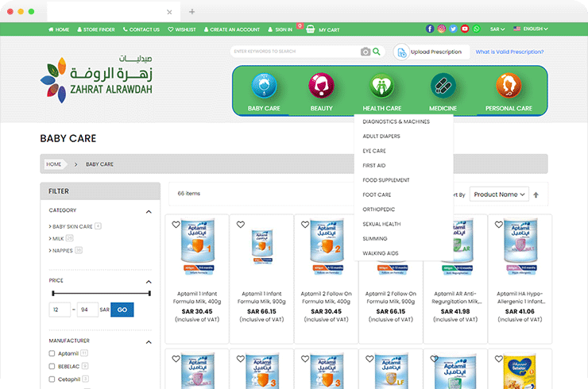Image resolution: width=588 pixels, height=389 pixels.
Task: Open My Cart basket icon
Action: 311,29
